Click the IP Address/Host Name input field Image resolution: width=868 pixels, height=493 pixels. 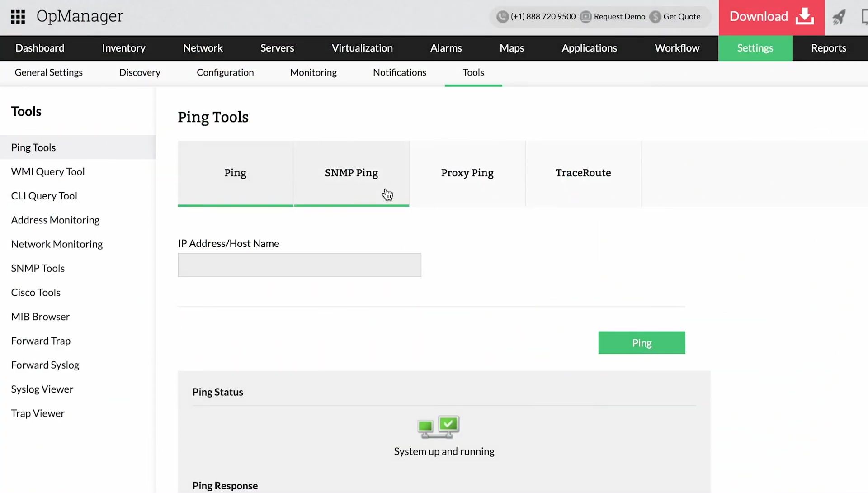click(x=299, y=265)
